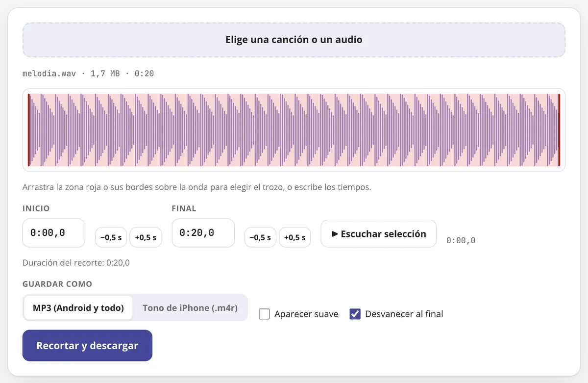Uncheck the Desvanecer al final checkbox
This screenshot has width=588, height=383.
coord(355,314)
